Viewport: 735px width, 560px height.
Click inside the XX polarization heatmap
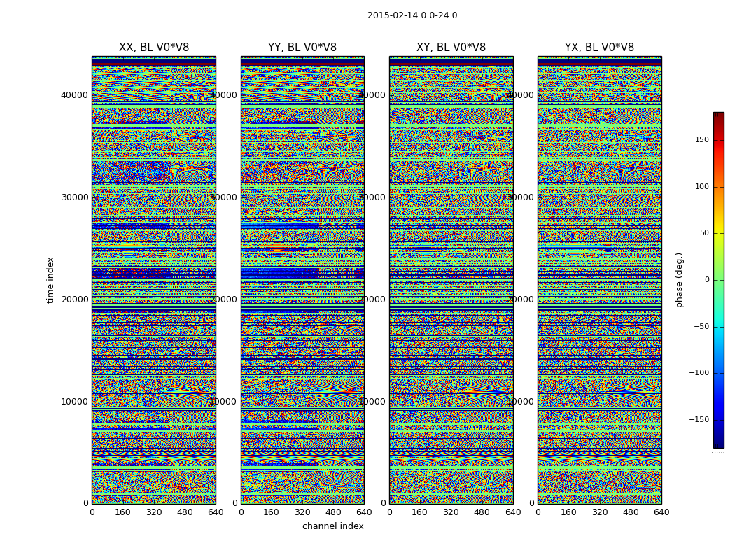pos(154,280)
